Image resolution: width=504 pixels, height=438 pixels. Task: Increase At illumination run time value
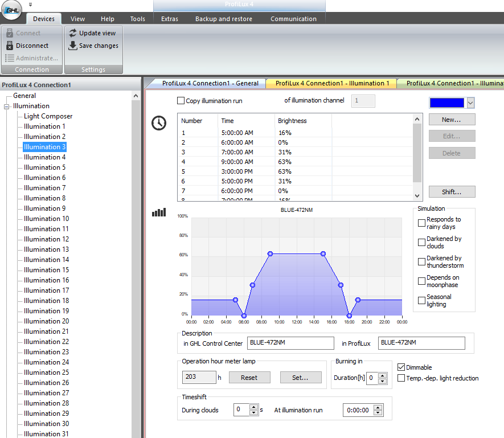point(378,407)
